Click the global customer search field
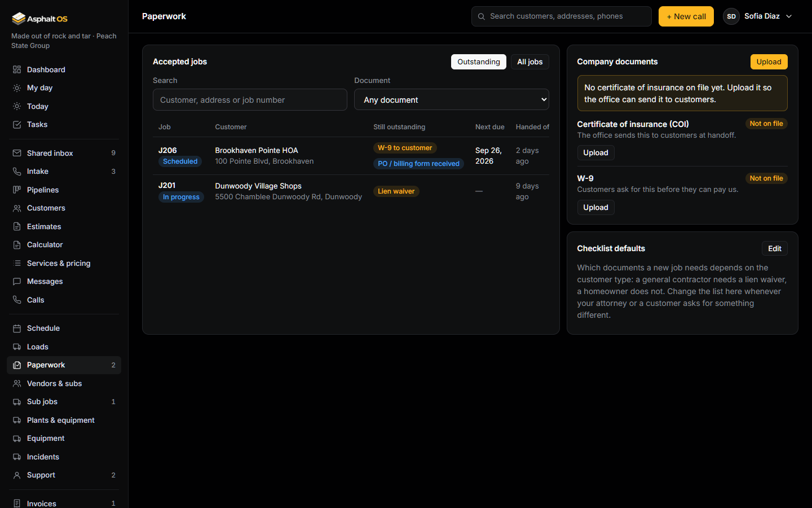Image resolution: width=812 pixels, height=508 pixels. click(562, 16)
